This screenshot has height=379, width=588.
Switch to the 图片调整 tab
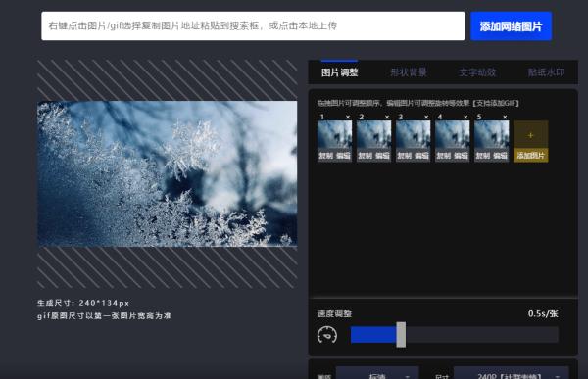[339, 72]
